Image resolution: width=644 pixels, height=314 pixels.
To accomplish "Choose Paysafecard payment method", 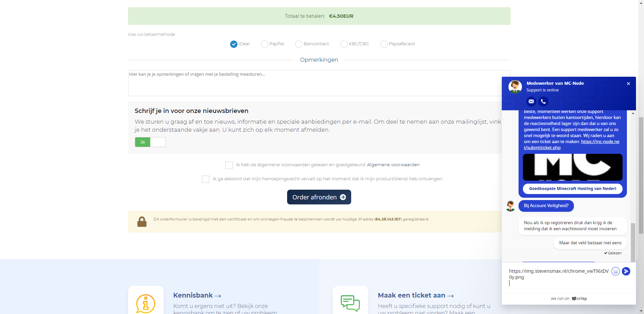I will [384, 44].
